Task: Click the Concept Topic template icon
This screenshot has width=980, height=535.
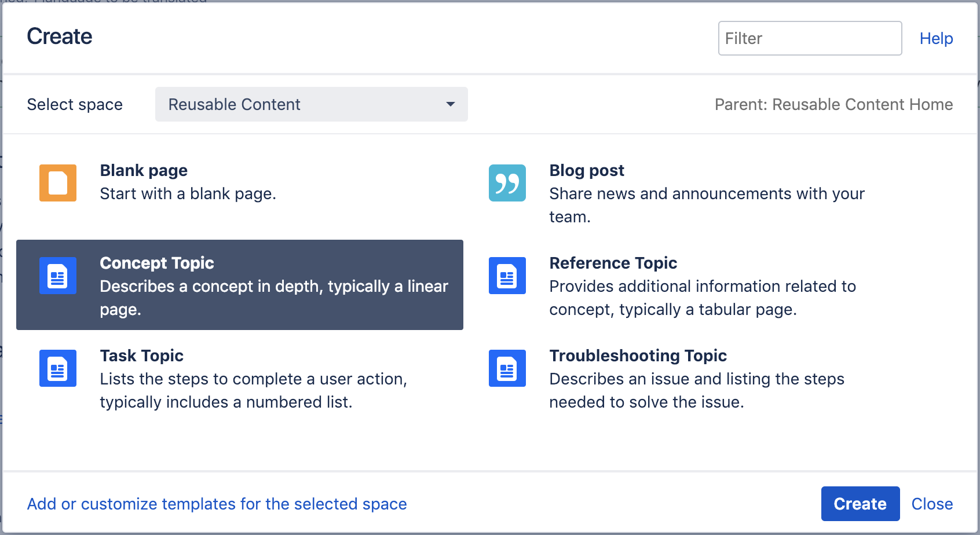Action: click(58, 276)
